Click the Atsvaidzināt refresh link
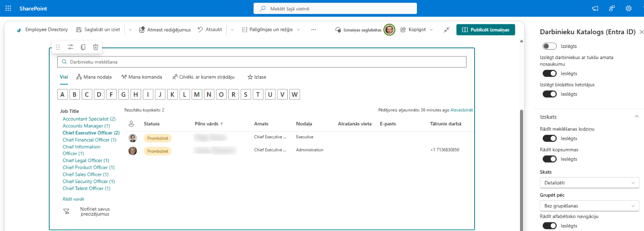The height and width of the screenshot is (231, 644). [x=461, y=110]
